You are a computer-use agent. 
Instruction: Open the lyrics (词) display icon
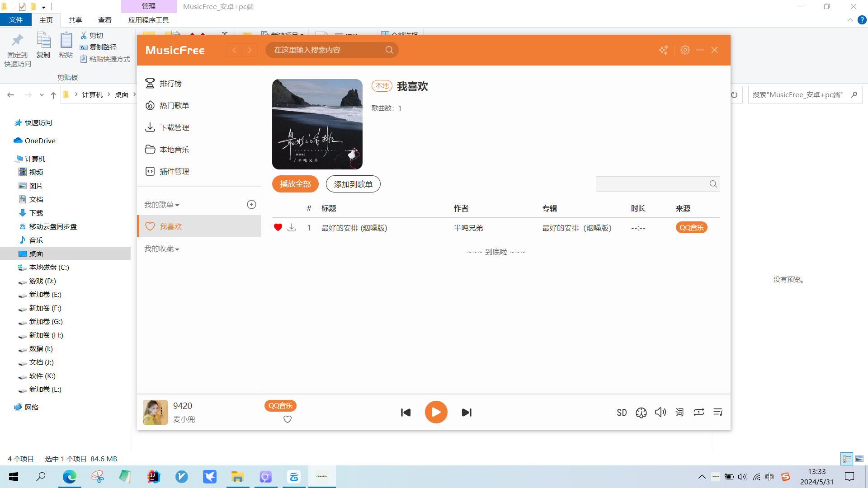click(x=679, y=412)
